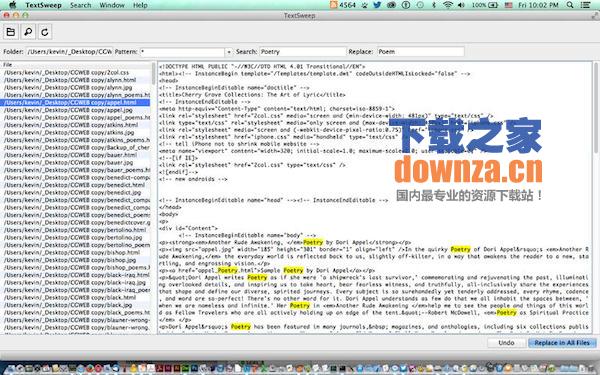Viewport: 600px width, 375px height.
Task: Click Replace in All Files button
Action: [x=562, y=343]
